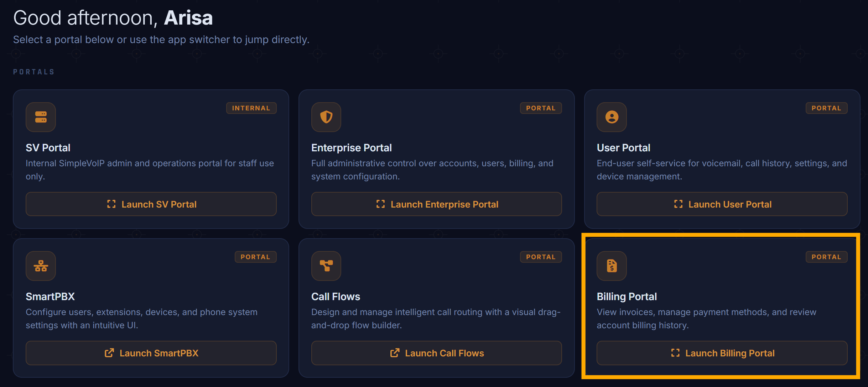This screenshot has height=387, width=868.
Task: Launch the SV Portal
Action: click(151, 204)
